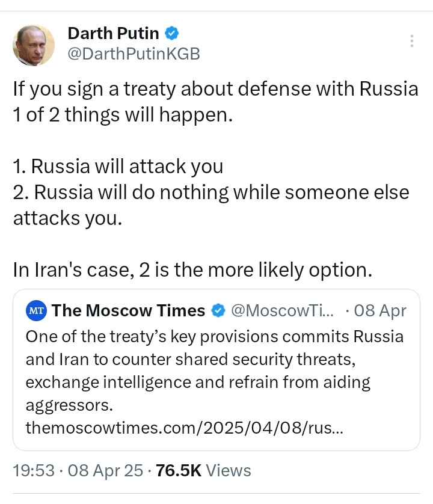Open the @DarthPutinKGB handle link
Screen dimensions: 433x504
coord(134,54)
